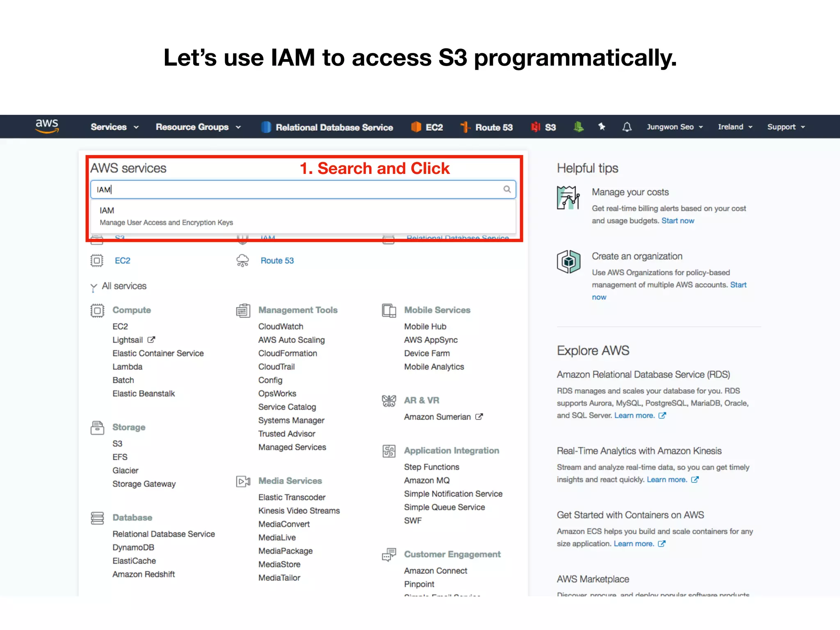Open Pinpoint under Customer Engagement
Viewport: 840px width, 630px height.
point(419,584)
